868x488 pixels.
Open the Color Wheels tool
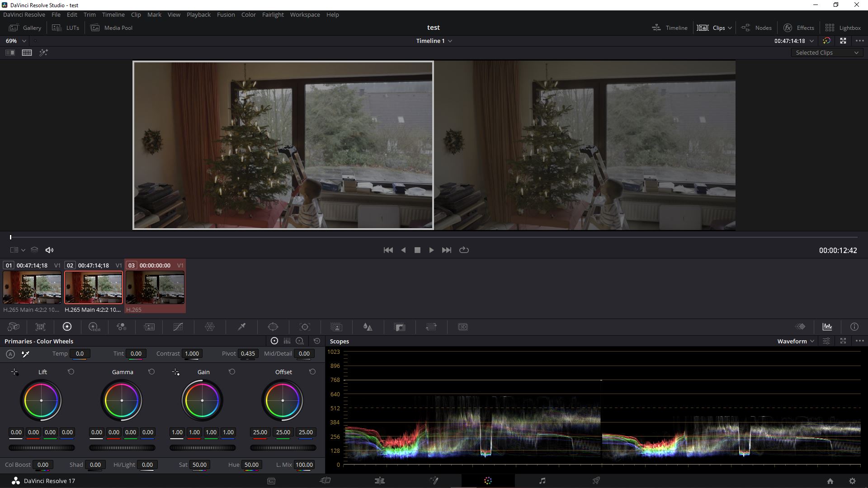coord(67,327)
